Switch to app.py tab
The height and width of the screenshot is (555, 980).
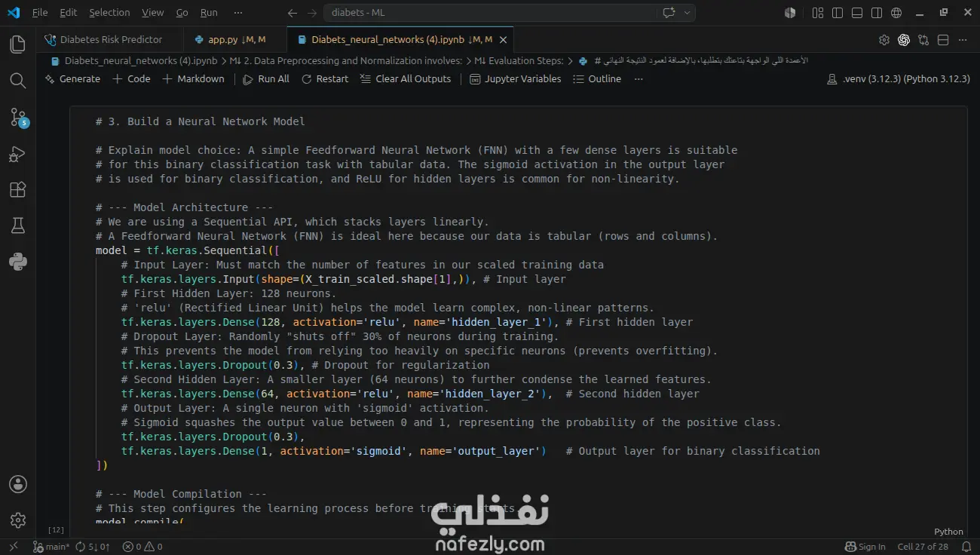pyautogui.click(x=236, y=39)
